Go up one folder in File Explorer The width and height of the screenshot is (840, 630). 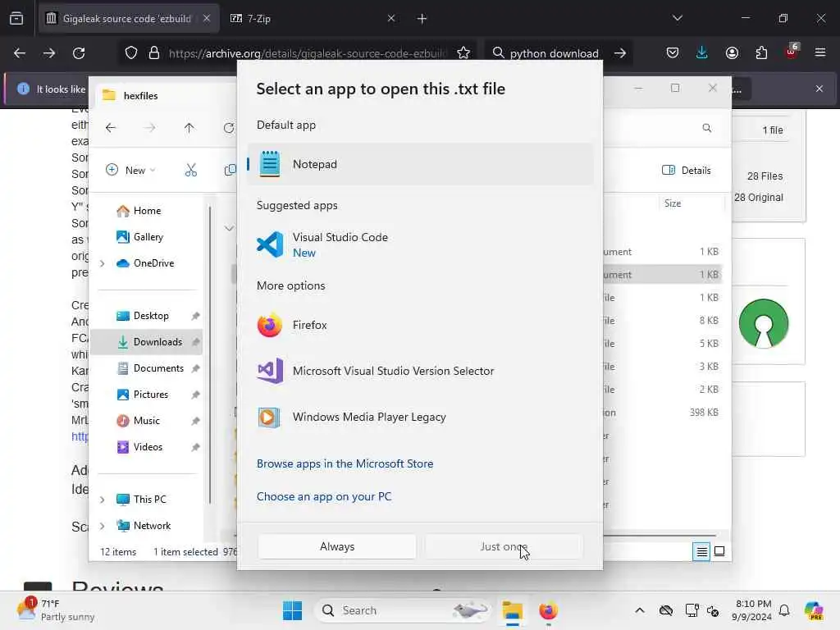pos(189,127)
